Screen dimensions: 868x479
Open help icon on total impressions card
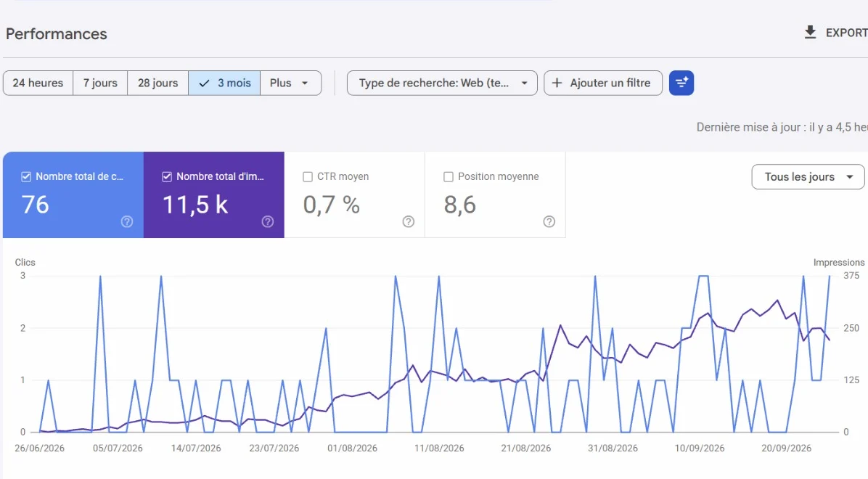pyautogui.click(x=267, y=221)
